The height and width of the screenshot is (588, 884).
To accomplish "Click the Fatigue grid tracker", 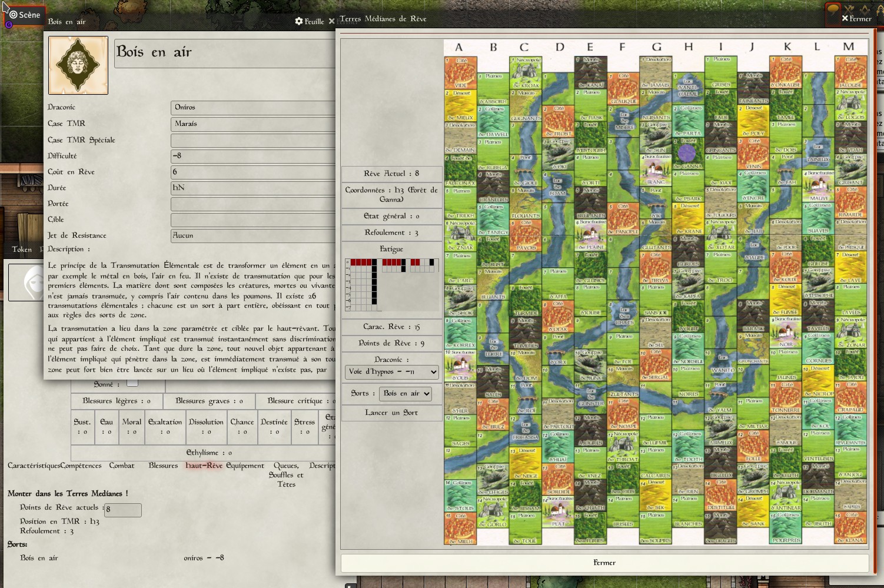I will [391, 284].
